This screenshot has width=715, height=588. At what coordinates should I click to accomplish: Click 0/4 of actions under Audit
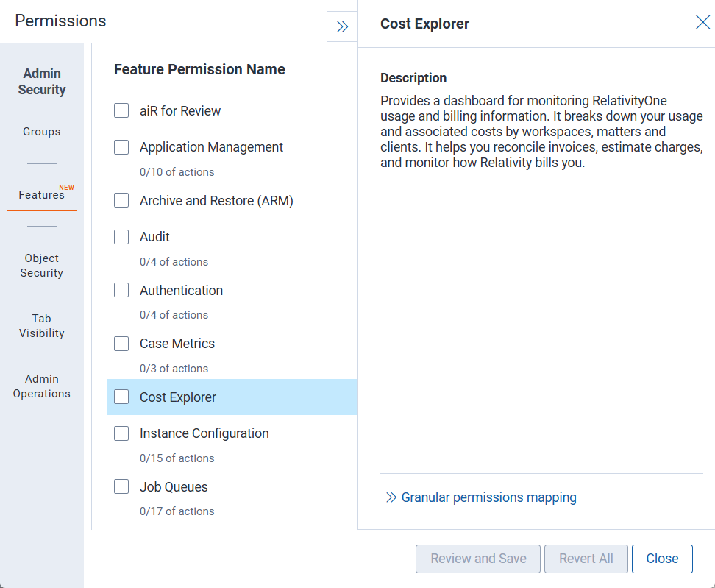pyautogui.click(x=174, y=262)
